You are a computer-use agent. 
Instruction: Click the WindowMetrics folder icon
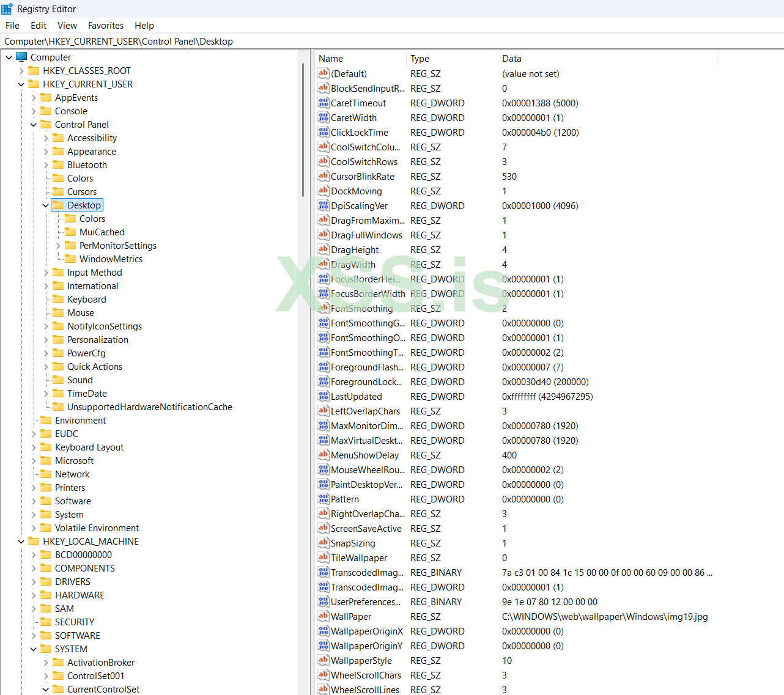tap(69, 259)
